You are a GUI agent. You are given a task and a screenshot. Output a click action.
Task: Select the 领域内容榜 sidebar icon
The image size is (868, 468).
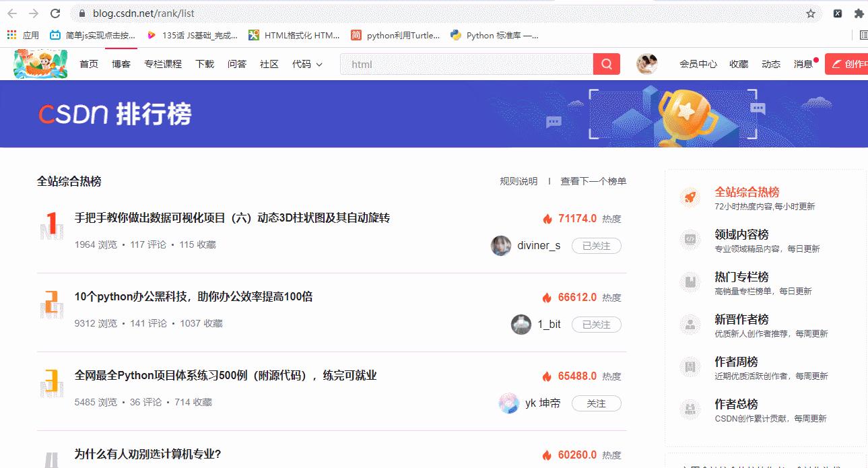(x=690, y=237)
